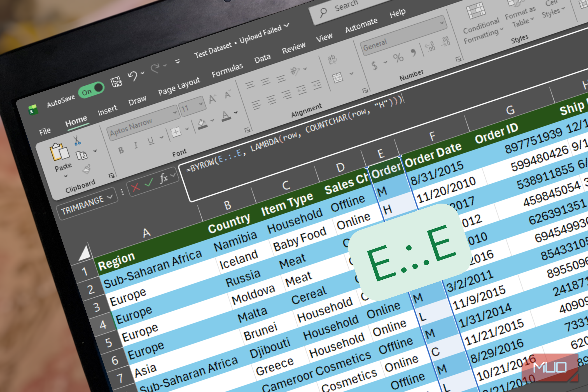Click the Comma Style icon
Image resolution: width=588 pixels, height=392 pixels.
pos(414,52)
